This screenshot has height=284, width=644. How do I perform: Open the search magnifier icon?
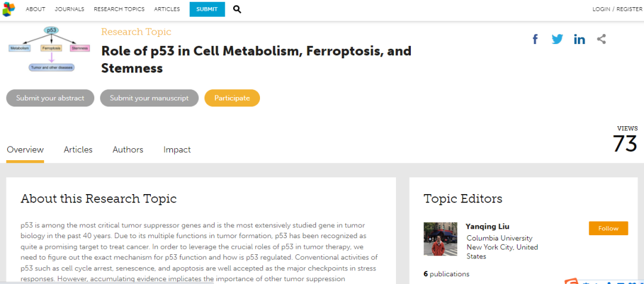(237, 9)
